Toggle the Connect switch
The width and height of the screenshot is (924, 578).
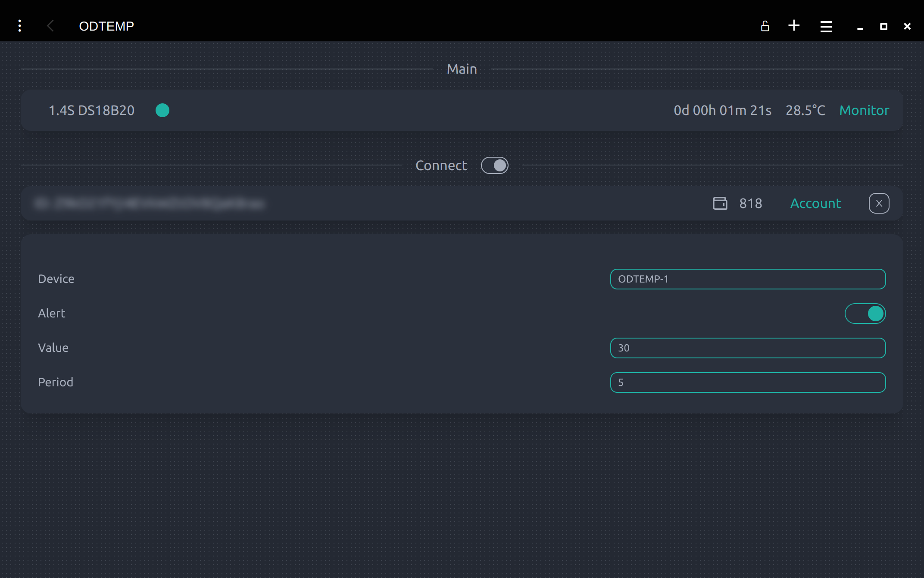495,165
